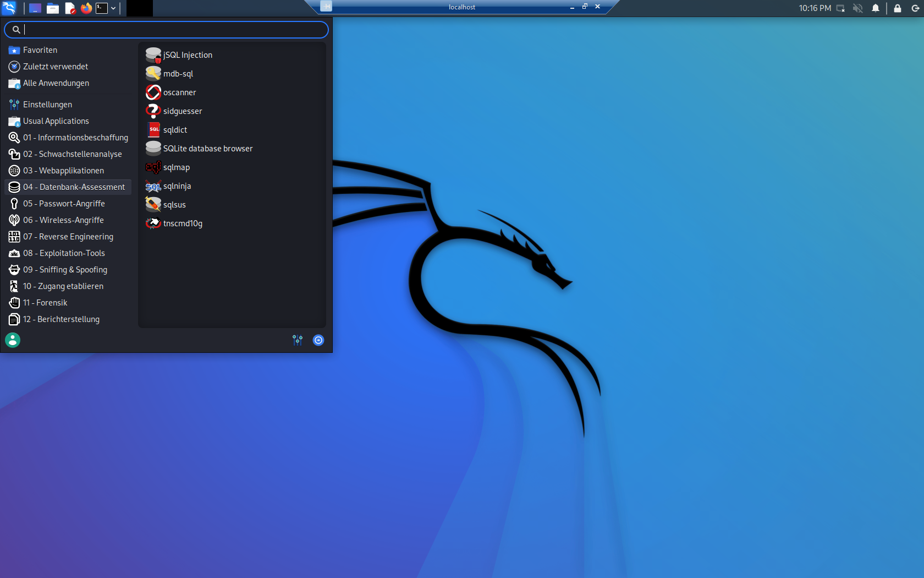Launch jSQL Injection tool
Image resolution: width=924 pixels, height=578 pixels.
[x=232, y=55]
